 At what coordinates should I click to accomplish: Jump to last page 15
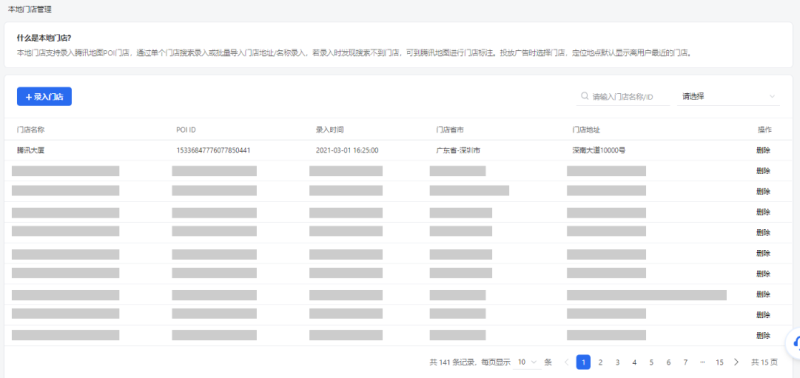(719, 362)
